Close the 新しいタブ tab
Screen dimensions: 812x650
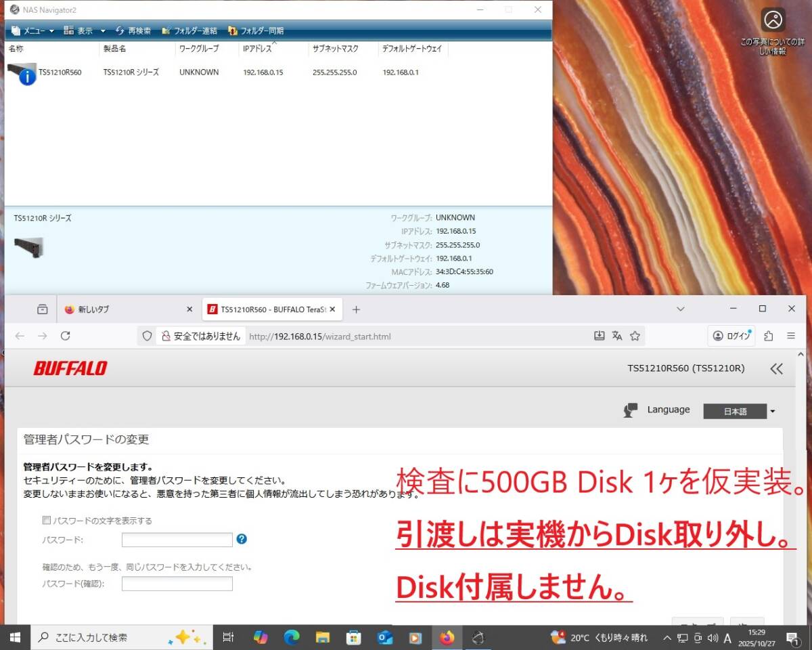(189, 309)
